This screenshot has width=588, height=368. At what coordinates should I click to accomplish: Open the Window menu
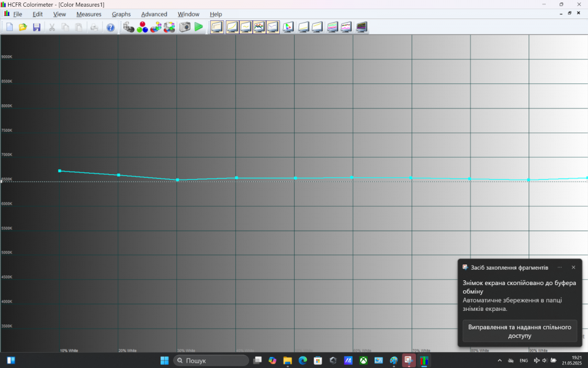pos(188,14)
